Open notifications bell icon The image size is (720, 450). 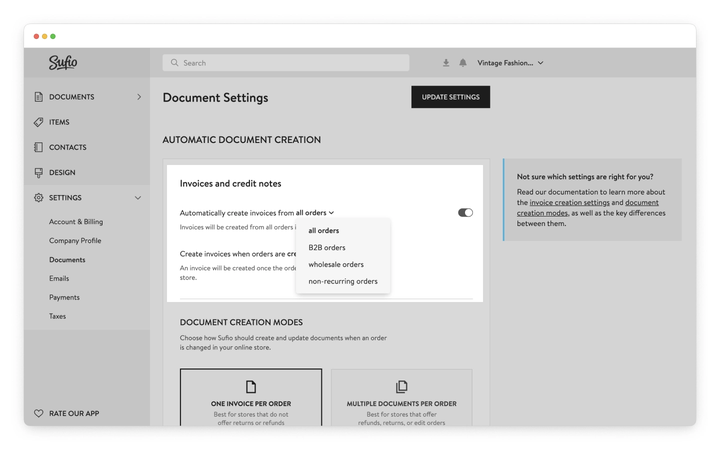click(463, 63)
